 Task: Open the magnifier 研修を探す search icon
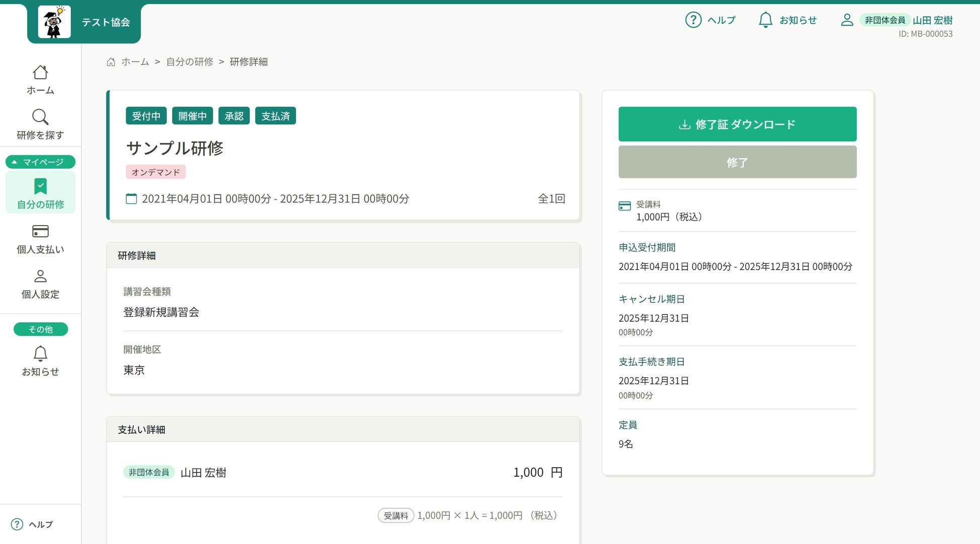click(40, 117)
